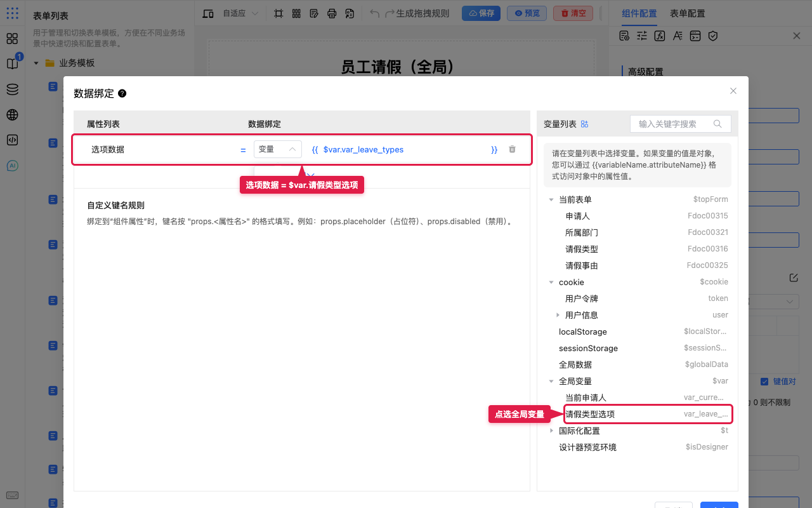The image size is (812, 508).
Task: Click 生成拖拽规则 in toolbar
Action: tap(422, 13)
